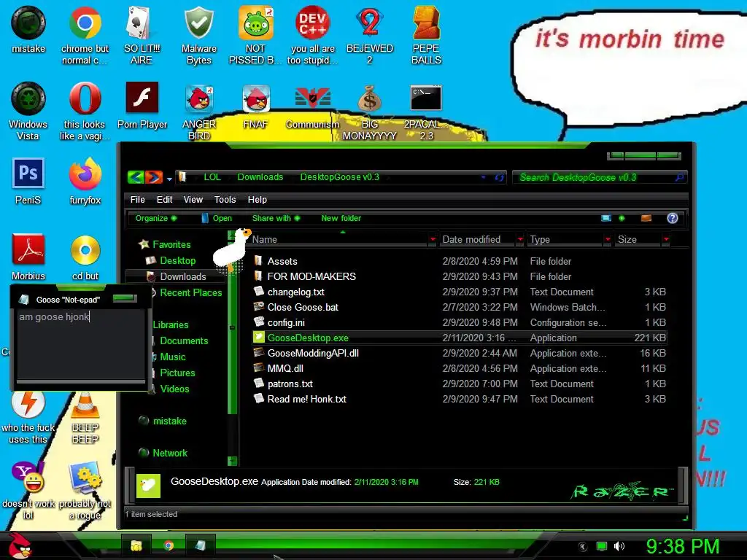Open the View menu

coord(193,200)
